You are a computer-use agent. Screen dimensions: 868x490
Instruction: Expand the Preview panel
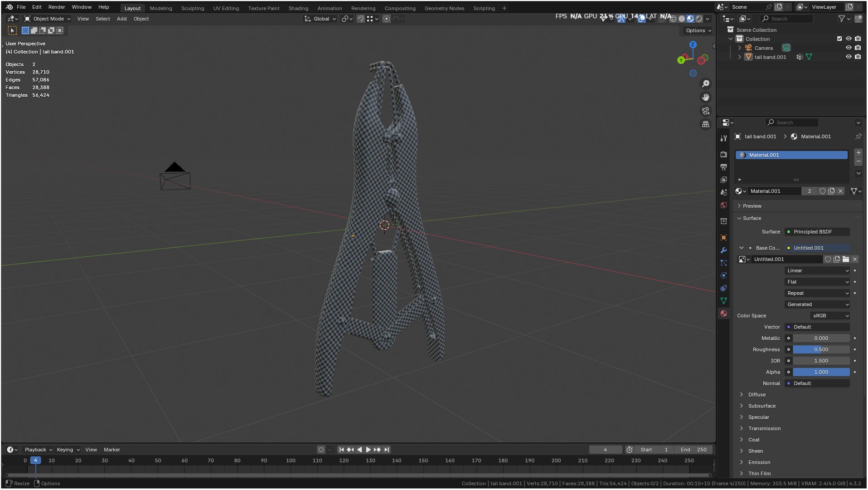[x=752, y=206]
